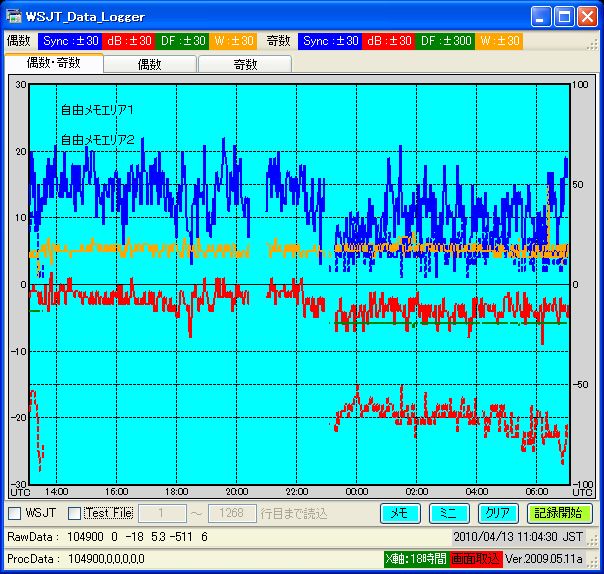Screen dimensions: 604x574
Task: Click the 18:00 time axis label
Action: pos(176,492)
